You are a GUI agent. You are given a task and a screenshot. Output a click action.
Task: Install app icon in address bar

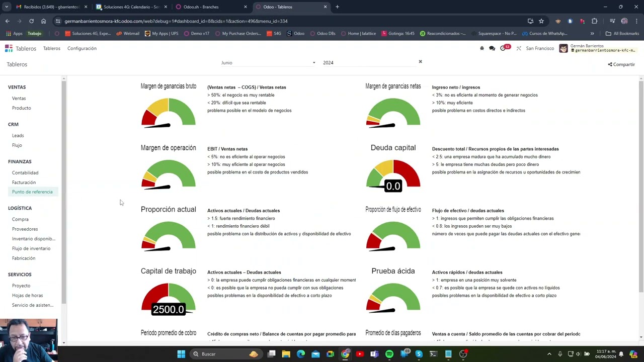tap(530, 21)
